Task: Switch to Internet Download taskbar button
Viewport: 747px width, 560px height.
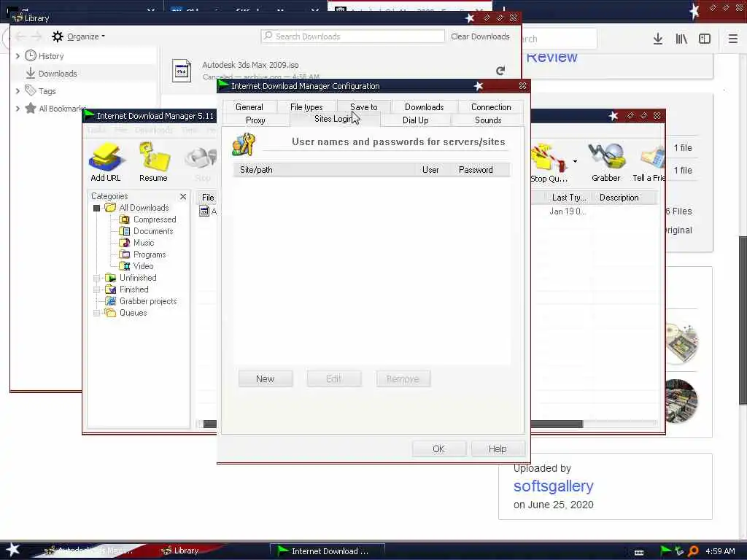Action: click(328, 551)
